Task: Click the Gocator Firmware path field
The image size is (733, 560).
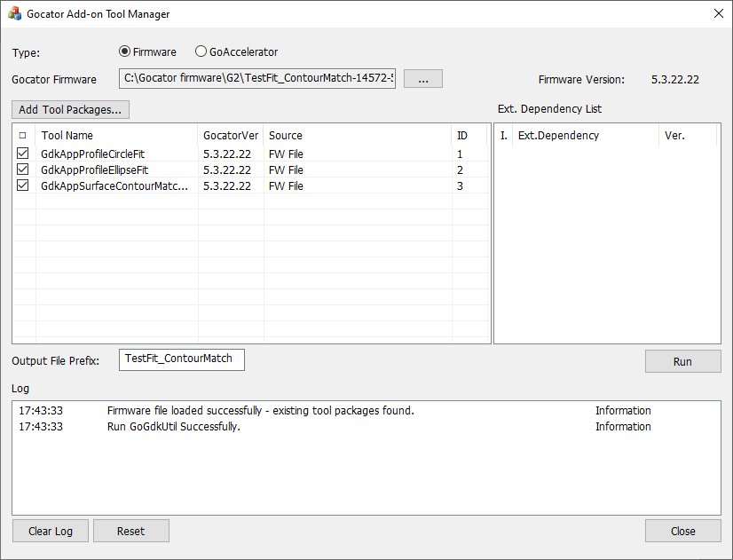Action: (x=257, y=78)
